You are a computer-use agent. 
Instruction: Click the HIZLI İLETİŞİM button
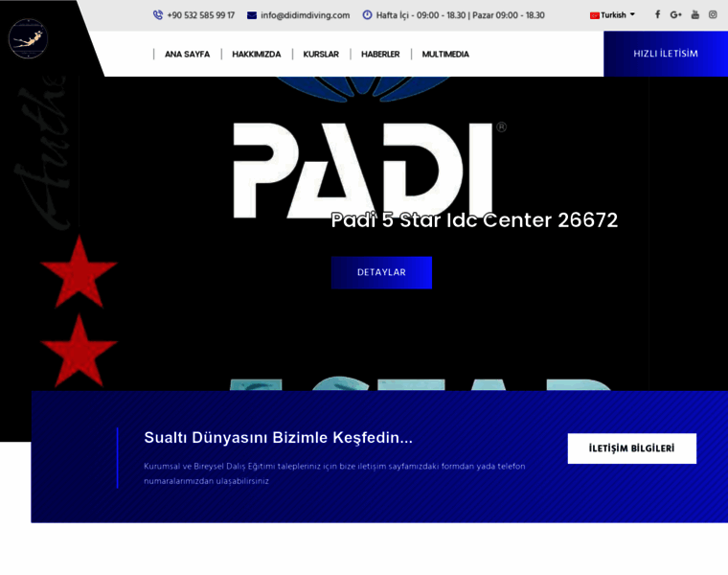tap(666, 54)
